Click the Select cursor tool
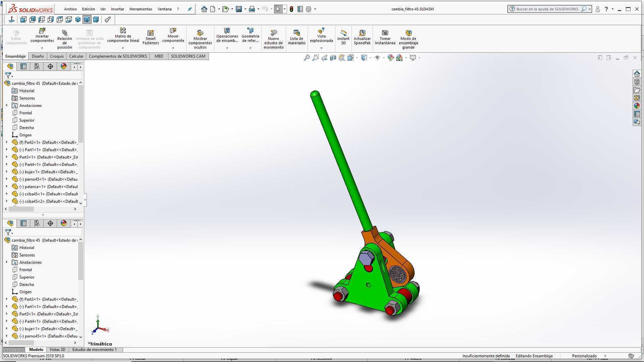The image size is (644, 362). 278,9
